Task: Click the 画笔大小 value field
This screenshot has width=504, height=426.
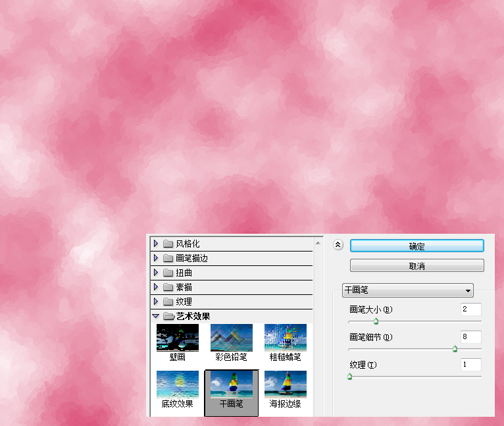Action: click(x=471, y=309)
